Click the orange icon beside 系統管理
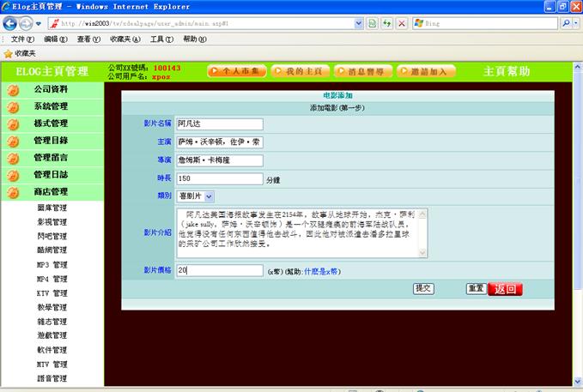The width and height of the screenshot is (583, 392). click(x=13, y=106)
